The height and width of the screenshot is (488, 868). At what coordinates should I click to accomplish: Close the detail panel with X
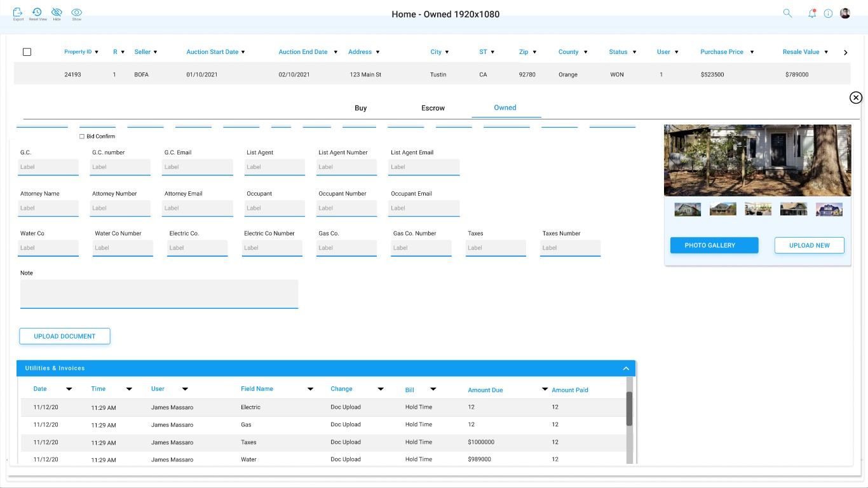(x=856, y=97)
